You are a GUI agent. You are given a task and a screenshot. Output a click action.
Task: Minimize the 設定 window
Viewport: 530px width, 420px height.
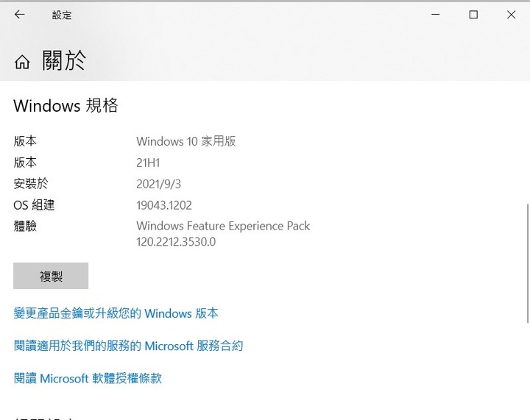pos(436,15)
